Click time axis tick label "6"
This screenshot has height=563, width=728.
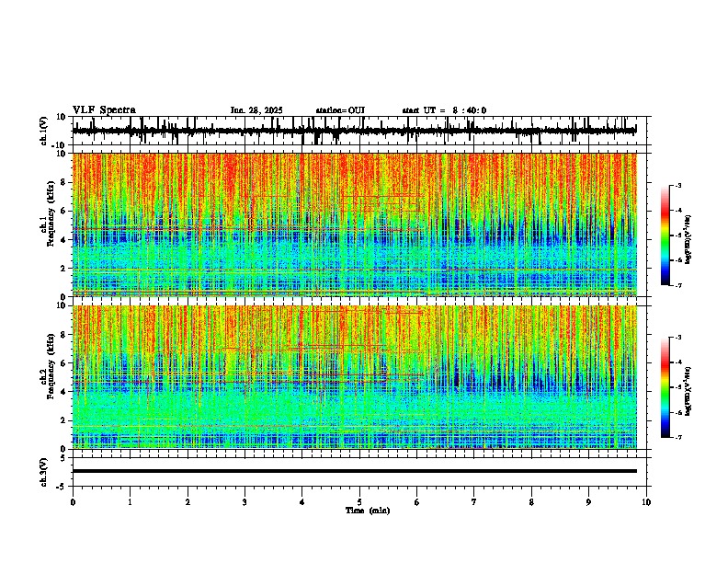pyautogui.click(x=417, y=502)
